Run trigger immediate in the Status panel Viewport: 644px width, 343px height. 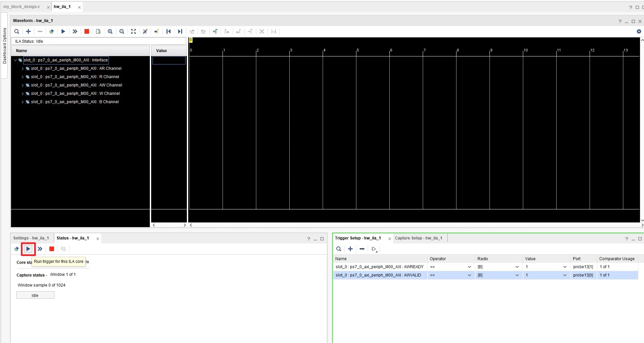click(x=40, y=249)
